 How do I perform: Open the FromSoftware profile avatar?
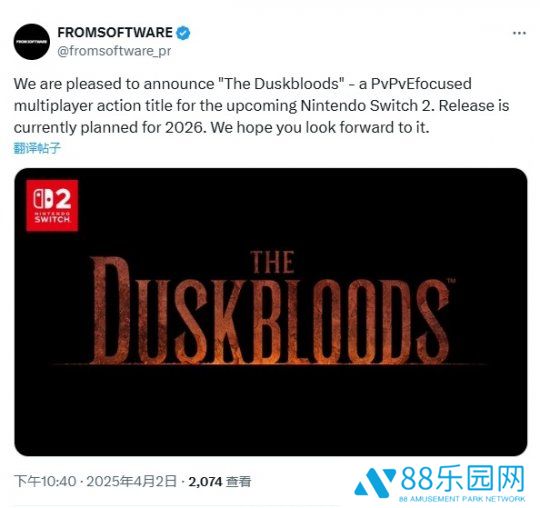tap(32, 42)
